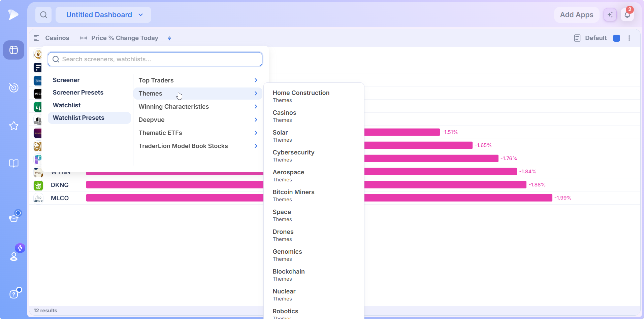Viewport: 644px width, 319px height.
Task: Click the Deepvue logo in sidebar
Action: click(13, 14)
